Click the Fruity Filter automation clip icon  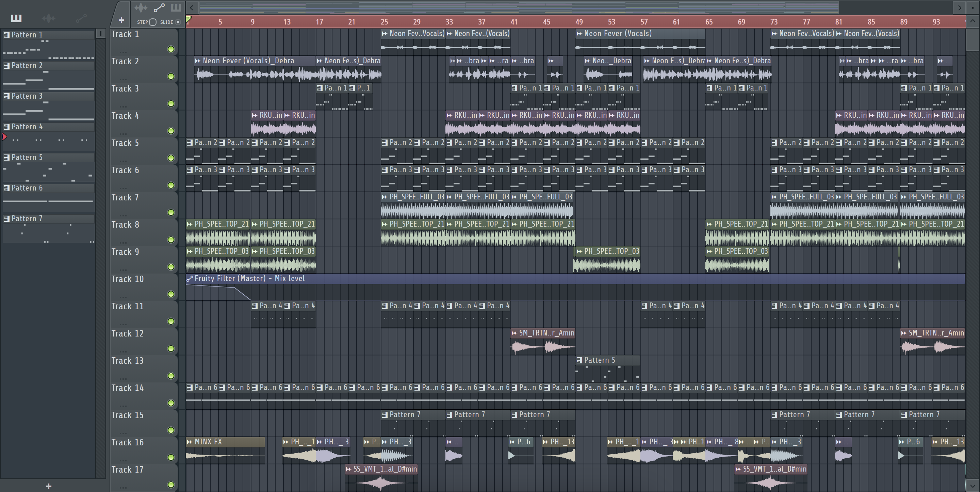point(190,279)
